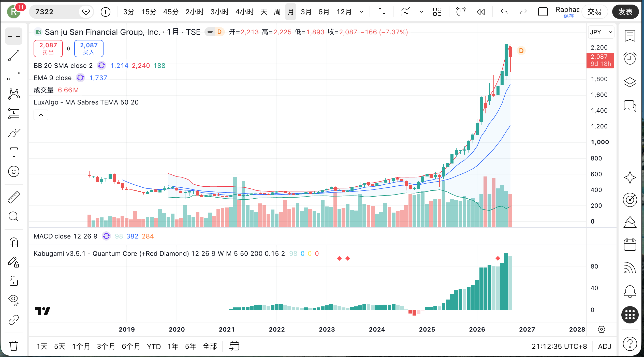Set the range to YTD

[154, 347]
